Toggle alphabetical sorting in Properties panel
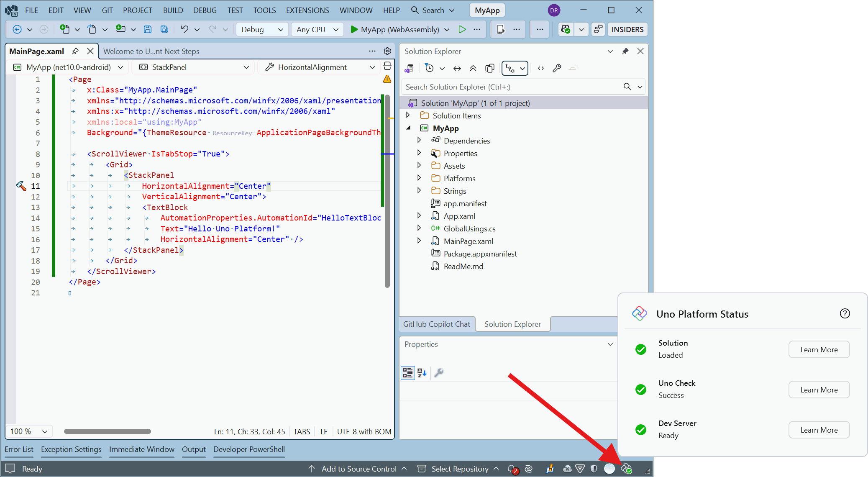868x477 pixels. [422, 373]
